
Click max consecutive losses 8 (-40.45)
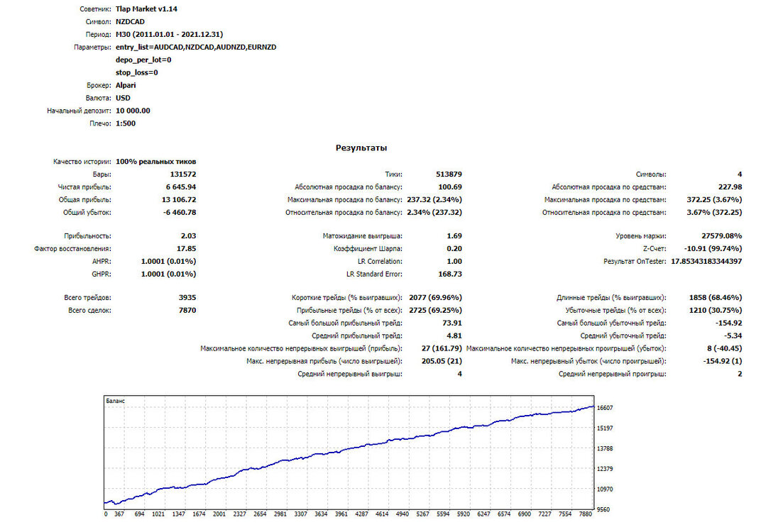pos(725,348)
